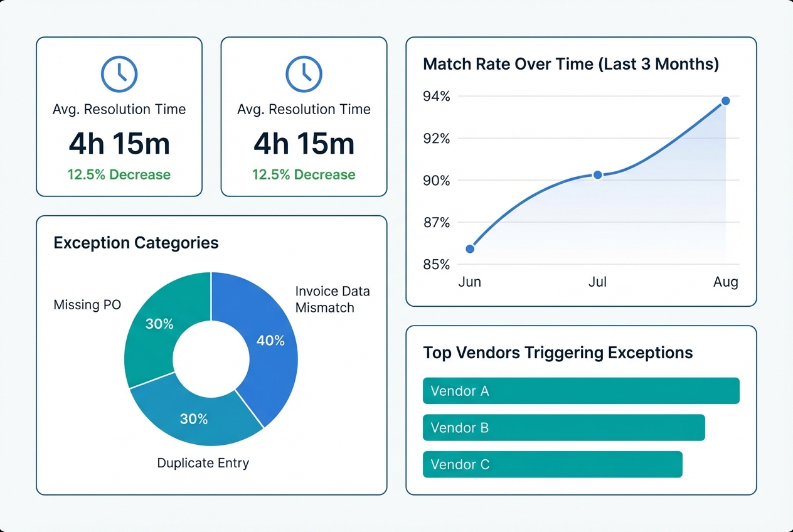Screen dimensions: 793x532
Task: Select the Aug axis label
Action: pos(725,282)
